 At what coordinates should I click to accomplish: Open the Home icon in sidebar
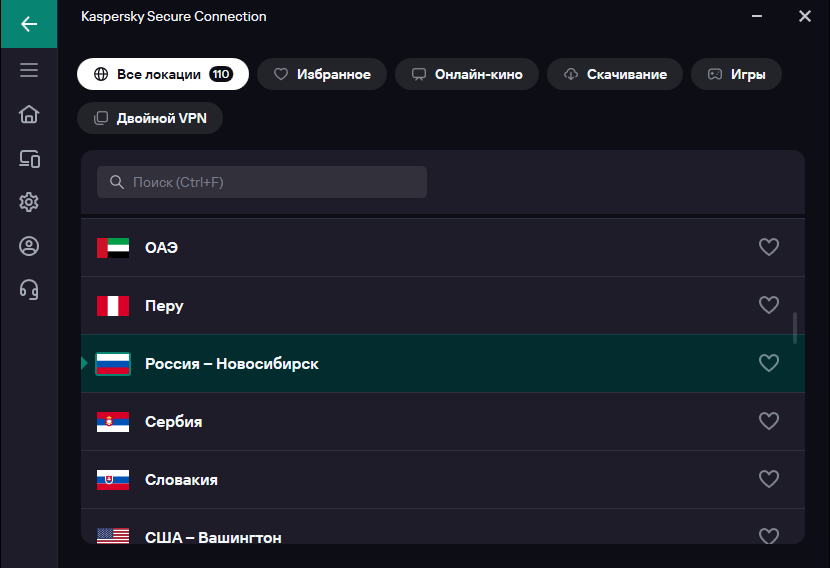(x=29, y=114)
